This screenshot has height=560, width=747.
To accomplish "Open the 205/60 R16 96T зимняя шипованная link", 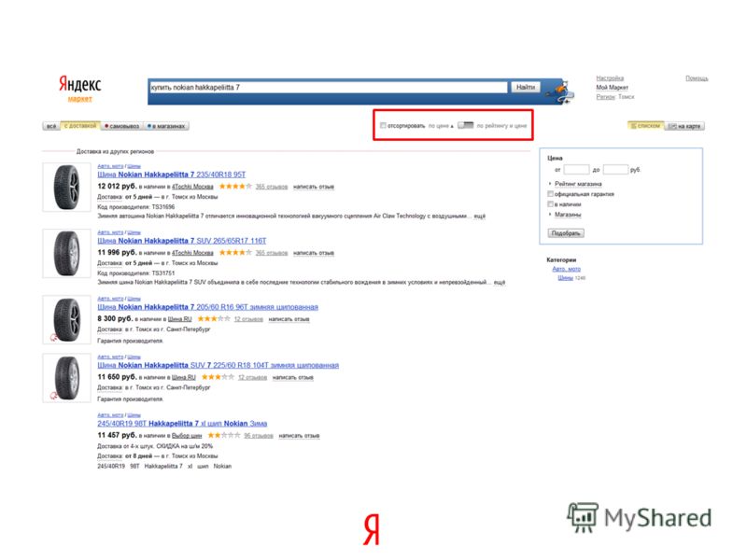I will pyautogui.click(x=207, y=307).
